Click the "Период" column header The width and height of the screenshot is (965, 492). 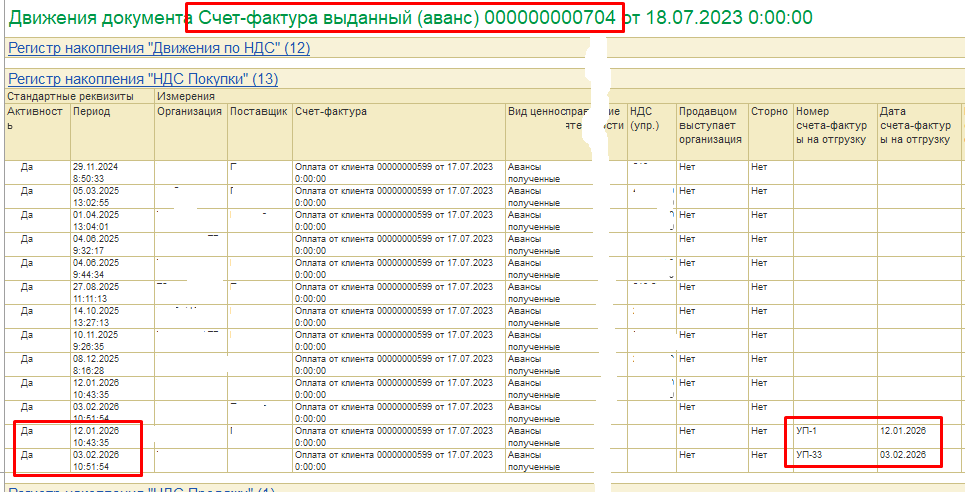[91, 111]
